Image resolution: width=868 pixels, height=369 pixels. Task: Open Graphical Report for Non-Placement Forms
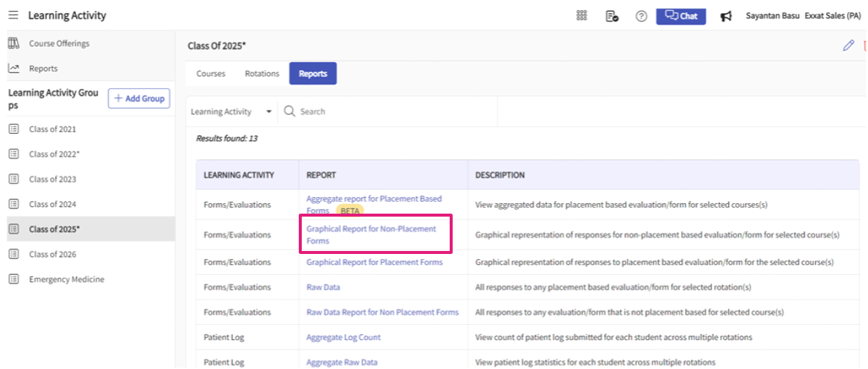[x=371, y=235]
